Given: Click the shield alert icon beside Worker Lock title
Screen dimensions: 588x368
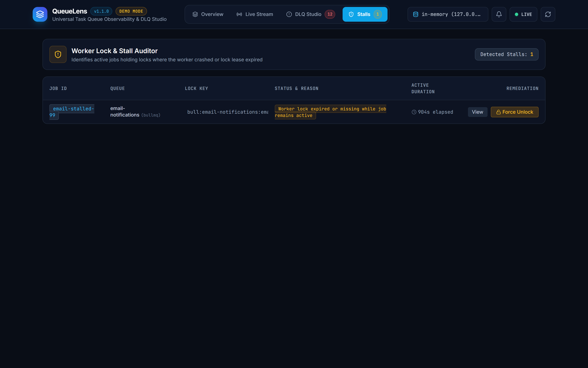Looking at the screenshot, I should (x=58, y=54).
